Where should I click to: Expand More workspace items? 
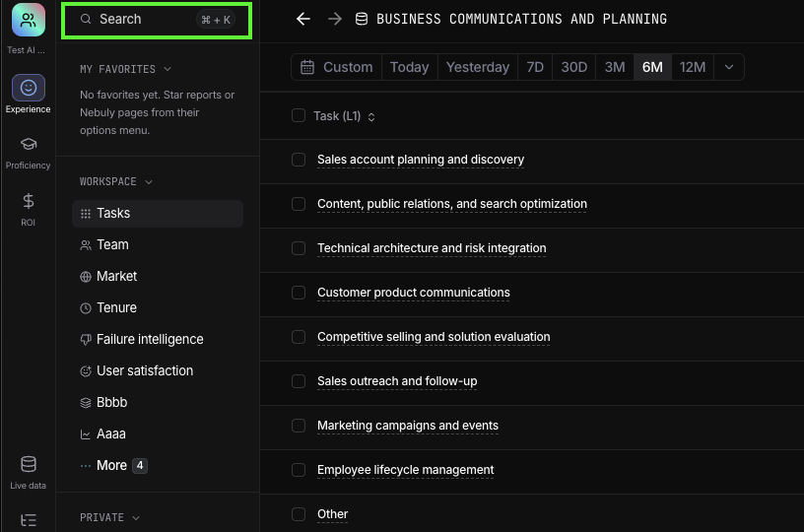coord(111,465)
